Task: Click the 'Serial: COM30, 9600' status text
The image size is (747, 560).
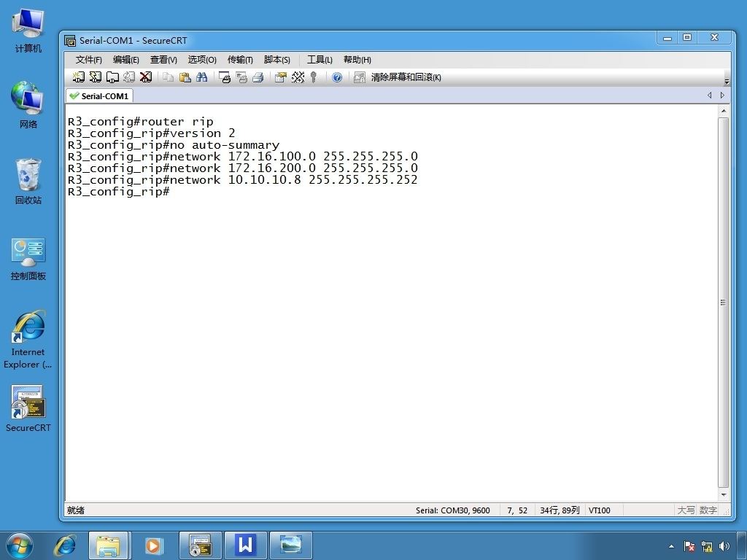Action: pyautogui.click(x=452, y=510)
